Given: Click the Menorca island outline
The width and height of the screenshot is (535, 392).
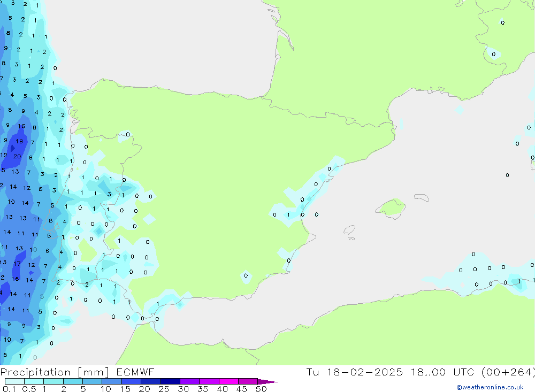Looking at the screenshot, I should coord(422,197).
